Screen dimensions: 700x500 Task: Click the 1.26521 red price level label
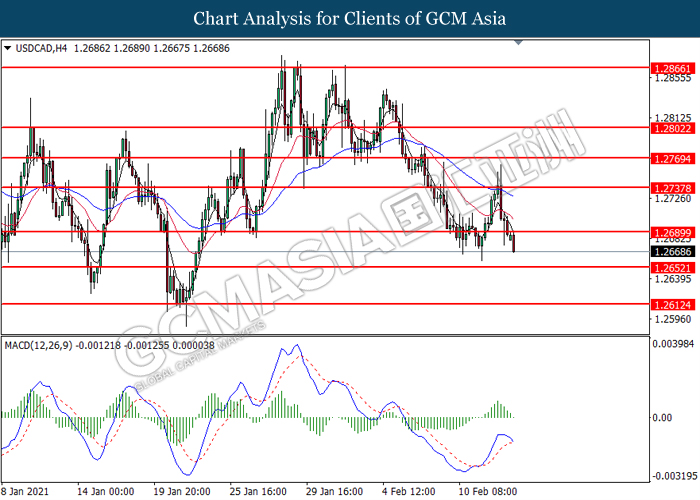(x=673, y=268)
